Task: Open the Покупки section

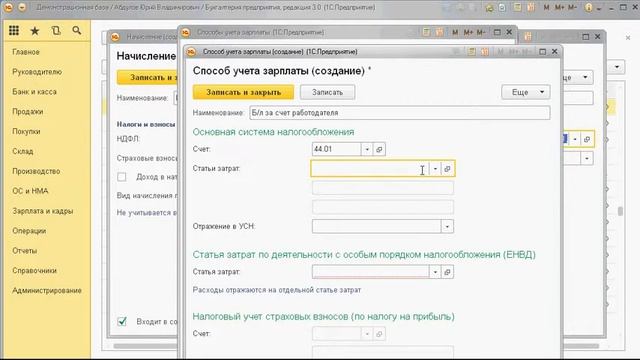Action: tap(26, 131)
